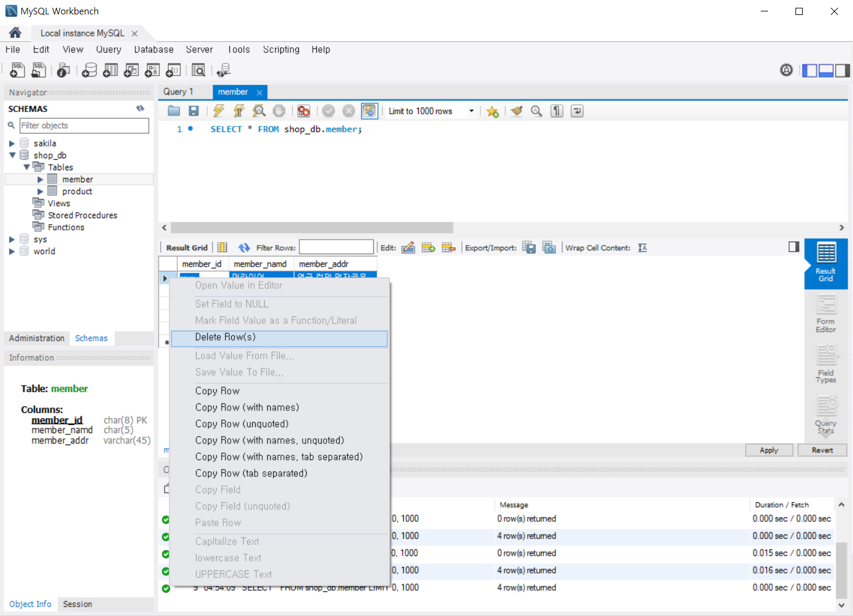Toggle the right sidebar panel
853x616 pixels.
(x=843, y=71)
